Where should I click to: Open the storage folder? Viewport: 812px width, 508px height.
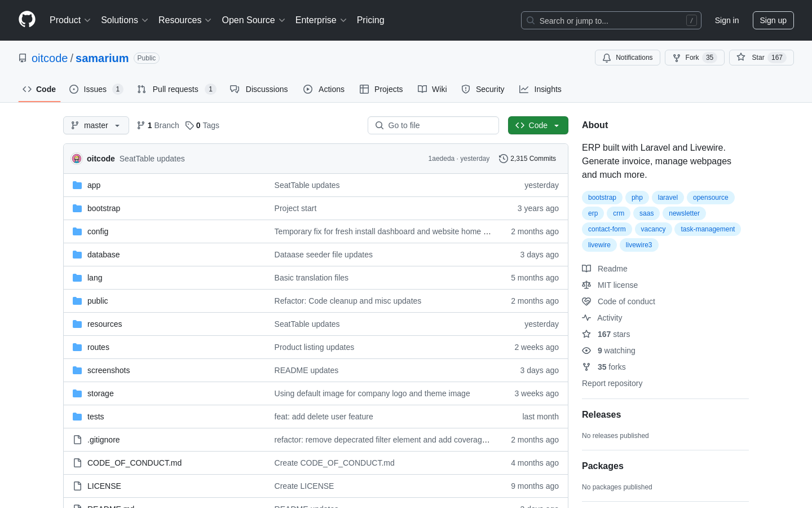(100, 393)
